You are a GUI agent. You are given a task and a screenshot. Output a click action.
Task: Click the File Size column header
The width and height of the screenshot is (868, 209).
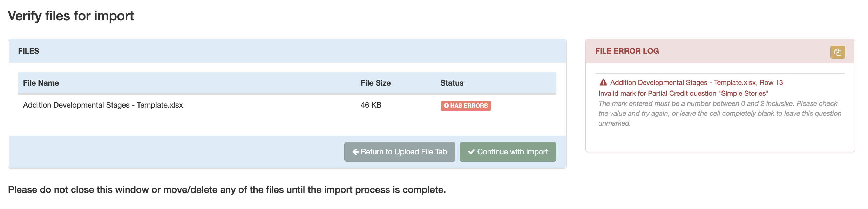tap(375, 83)
